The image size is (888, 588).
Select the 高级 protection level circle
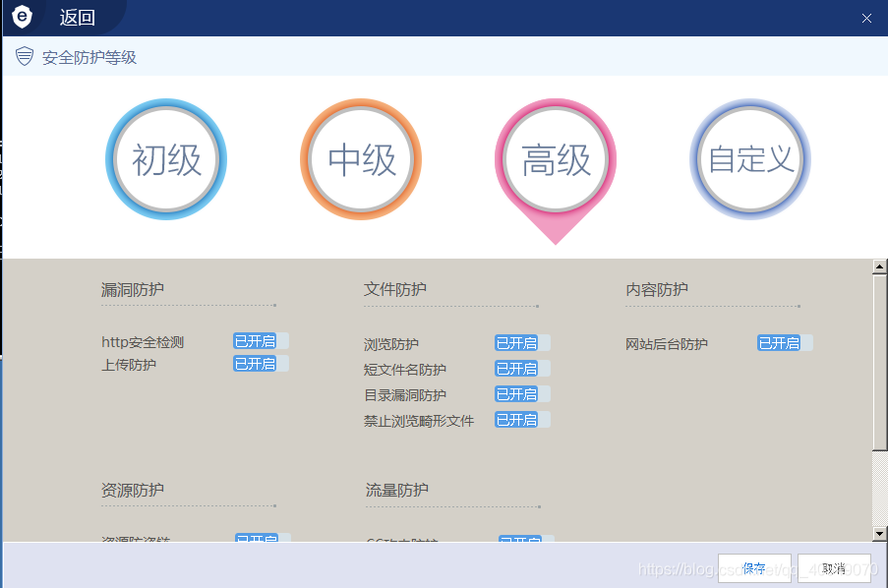point(556,159)
